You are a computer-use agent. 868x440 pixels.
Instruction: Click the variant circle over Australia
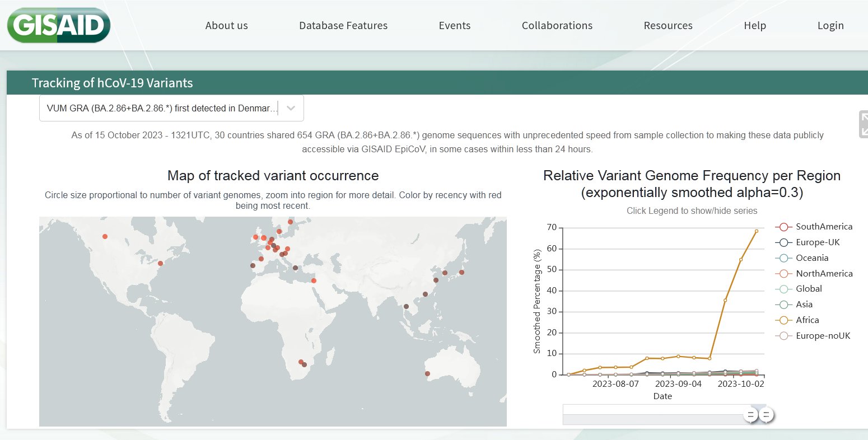(x=427, y=373)
